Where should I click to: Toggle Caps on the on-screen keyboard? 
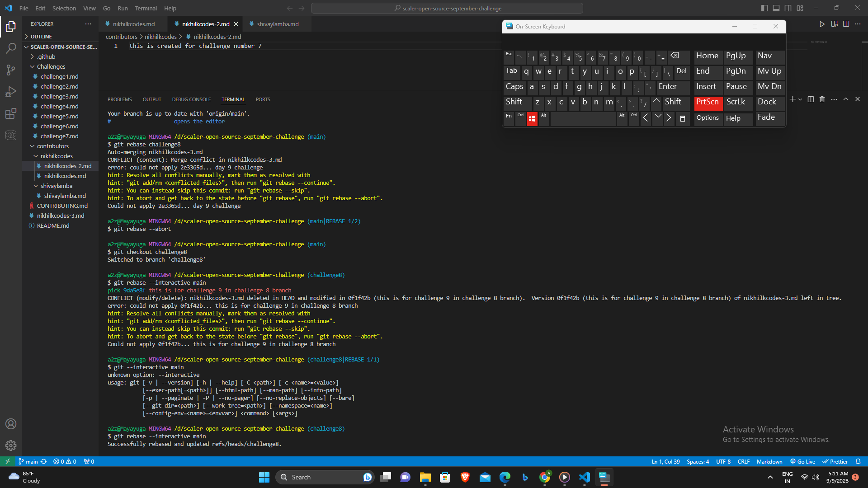[514, 86]
